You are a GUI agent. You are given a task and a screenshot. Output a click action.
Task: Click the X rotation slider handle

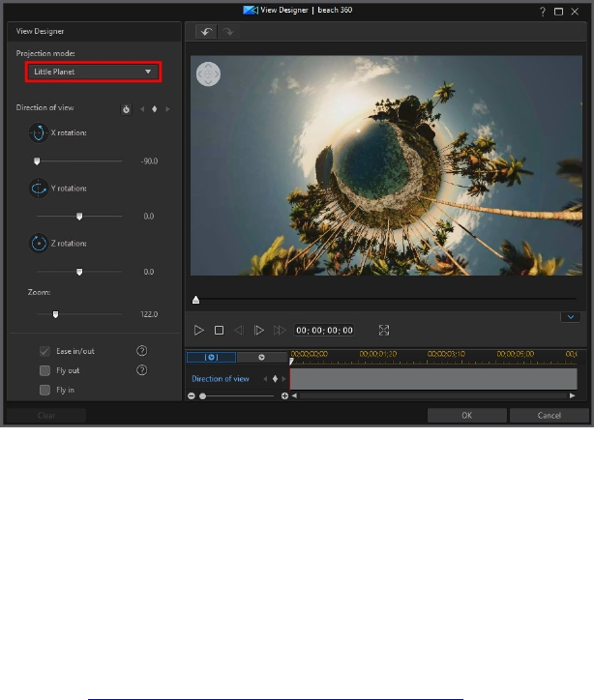click(37, 161)
